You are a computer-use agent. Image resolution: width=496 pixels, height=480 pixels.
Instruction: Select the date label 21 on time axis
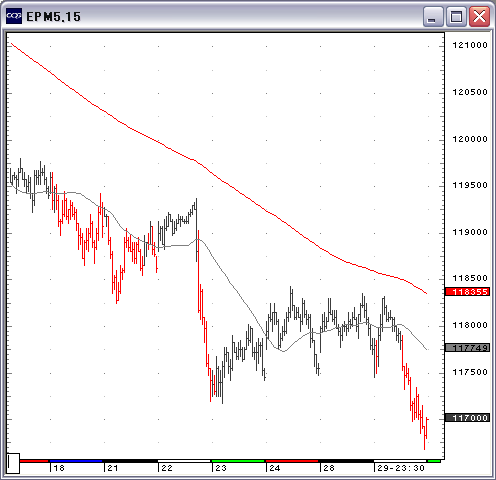coord(113,468)
